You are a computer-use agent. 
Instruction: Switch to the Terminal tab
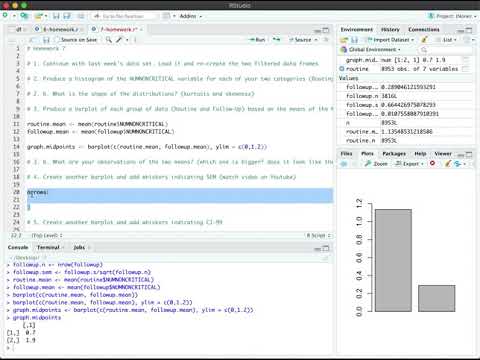[48, 247]
